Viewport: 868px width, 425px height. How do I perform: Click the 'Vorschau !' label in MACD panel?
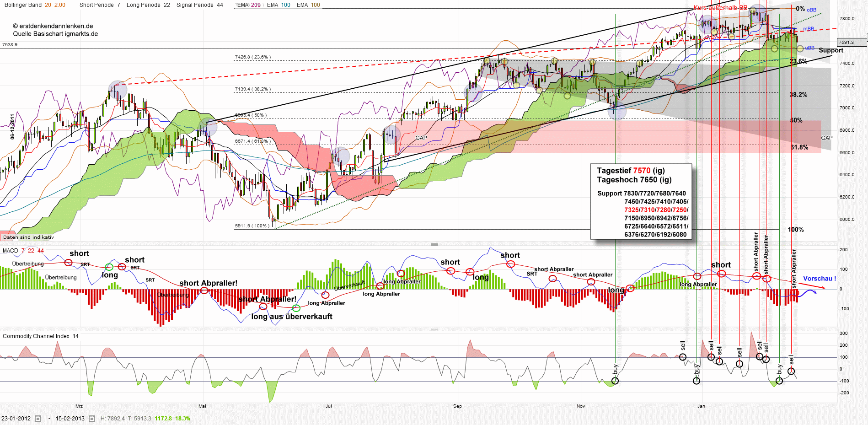tap(820, 279)
